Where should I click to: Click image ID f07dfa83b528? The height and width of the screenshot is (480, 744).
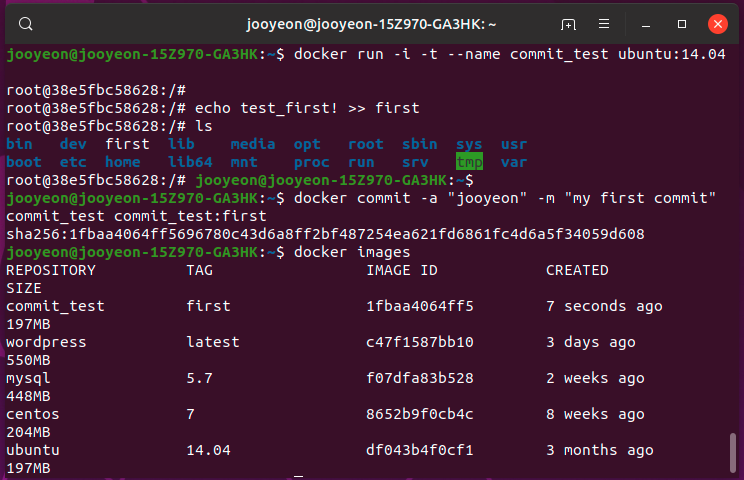pos(419,378)
